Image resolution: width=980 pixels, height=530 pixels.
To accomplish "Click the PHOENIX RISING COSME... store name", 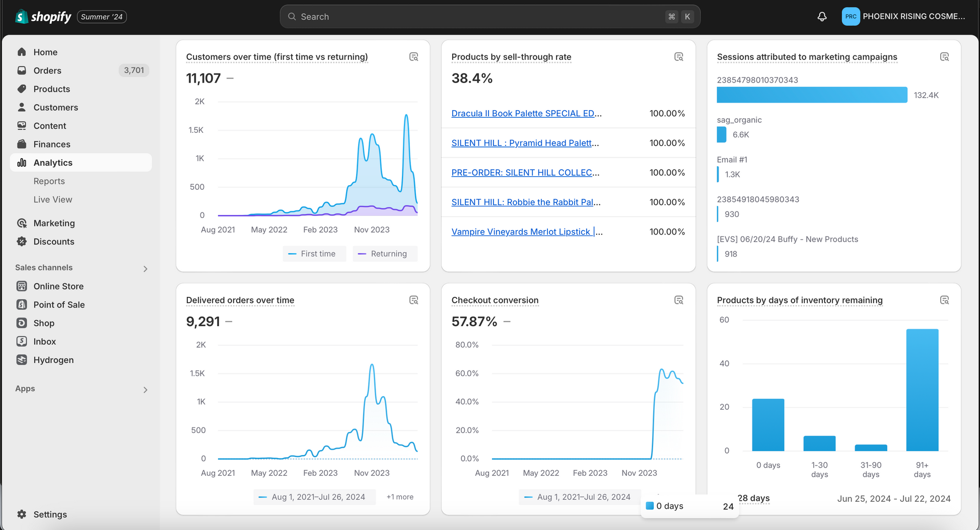I will coord(914,16).
